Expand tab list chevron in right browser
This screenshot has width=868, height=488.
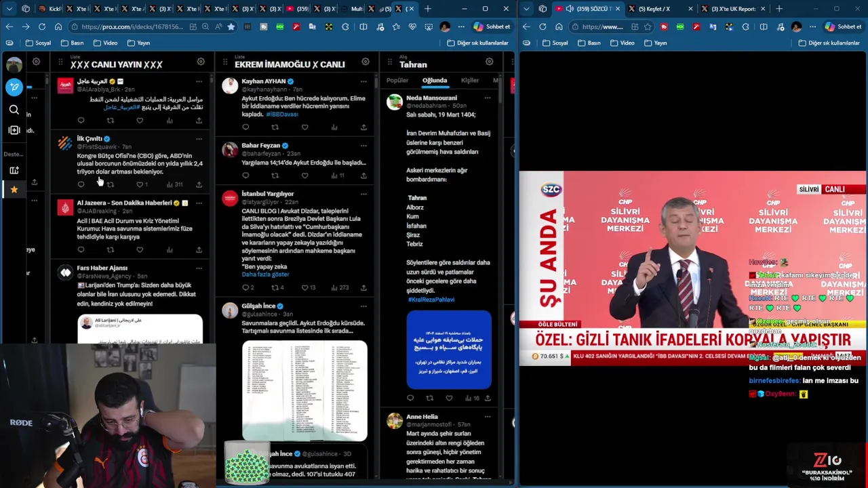(526, 9)
